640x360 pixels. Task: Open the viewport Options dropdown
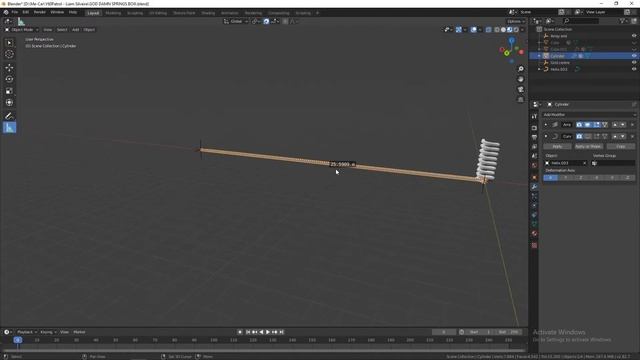click(x=516, y=22)
